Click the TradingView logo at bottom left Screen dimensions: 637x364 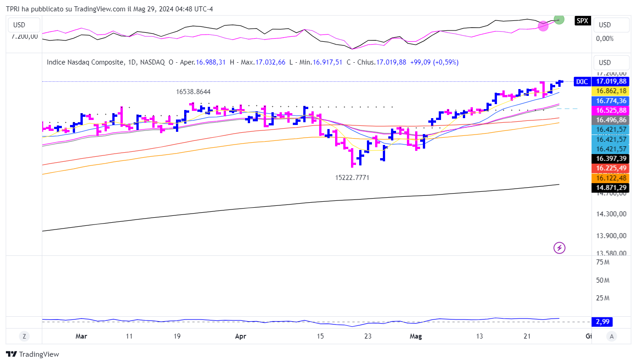coord(32,354)
